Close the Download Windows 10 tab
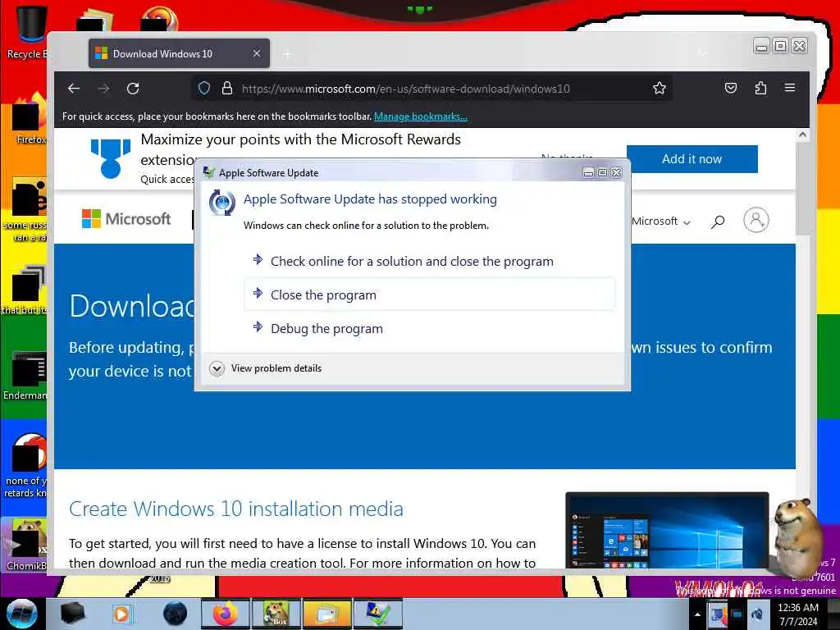The image size is (840, 630). coord(257,53)
